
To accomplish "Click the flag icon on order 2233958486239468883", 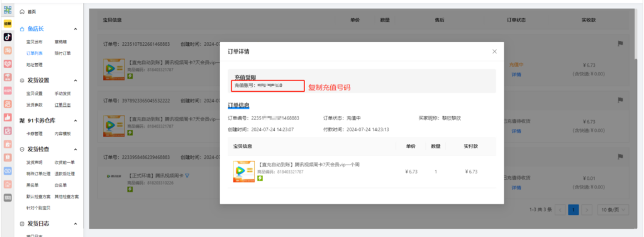I will [621, 157].
